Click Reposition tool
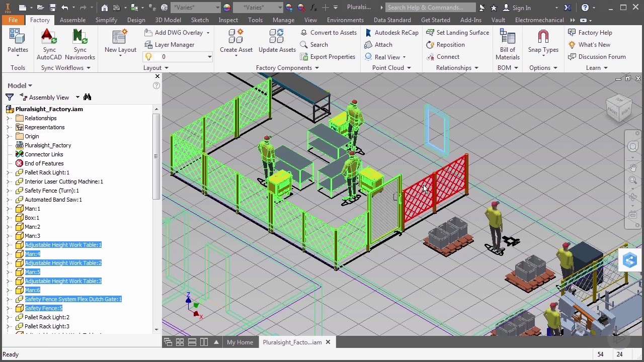Screen dimensions: 644x362 coord(445,44)
